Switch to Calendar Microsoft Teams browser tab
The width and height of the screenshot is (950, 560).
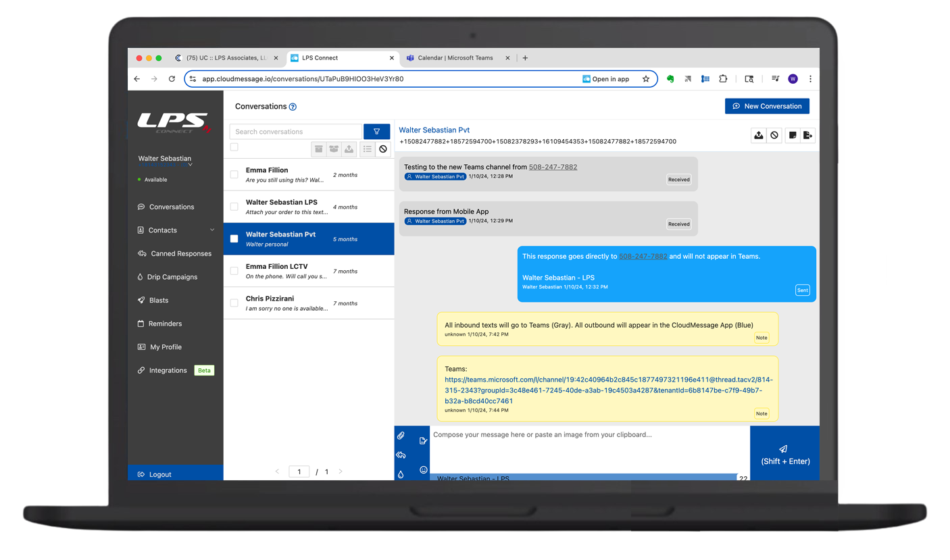point(458,58)
